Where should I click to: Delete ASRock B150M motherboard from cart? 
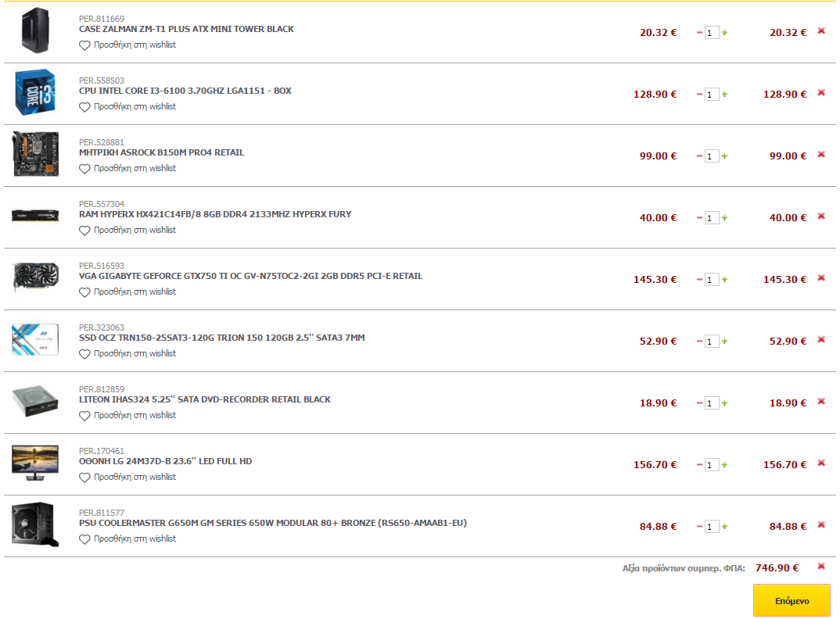[821, 154]
